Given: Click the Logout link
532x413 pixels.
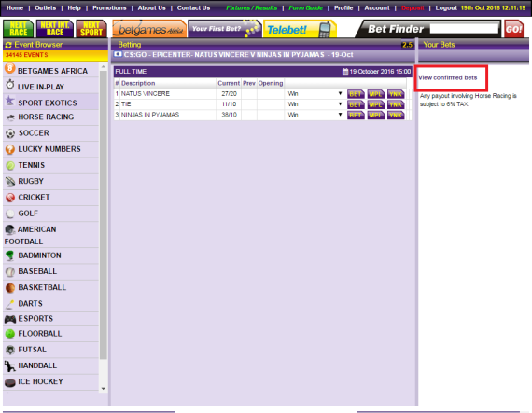Looking at the screenshot, I should pyautogui.click(x=446, y=7).
